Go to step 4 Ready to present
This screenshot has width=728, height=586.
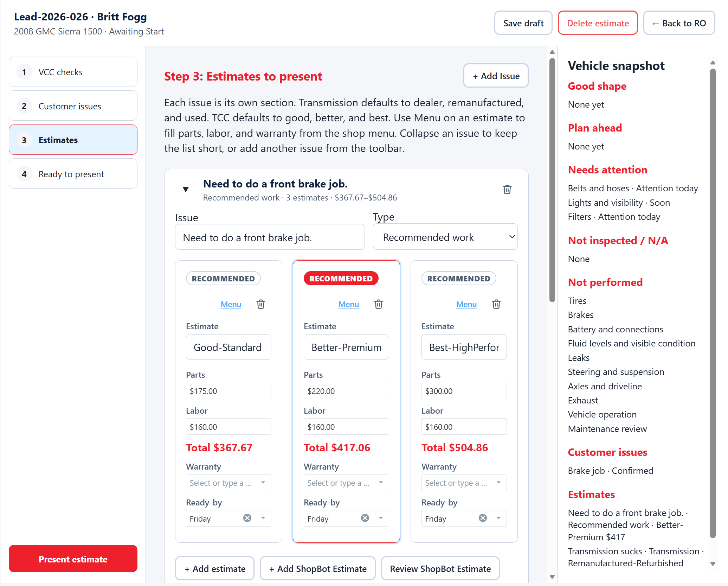coord(73,174)
